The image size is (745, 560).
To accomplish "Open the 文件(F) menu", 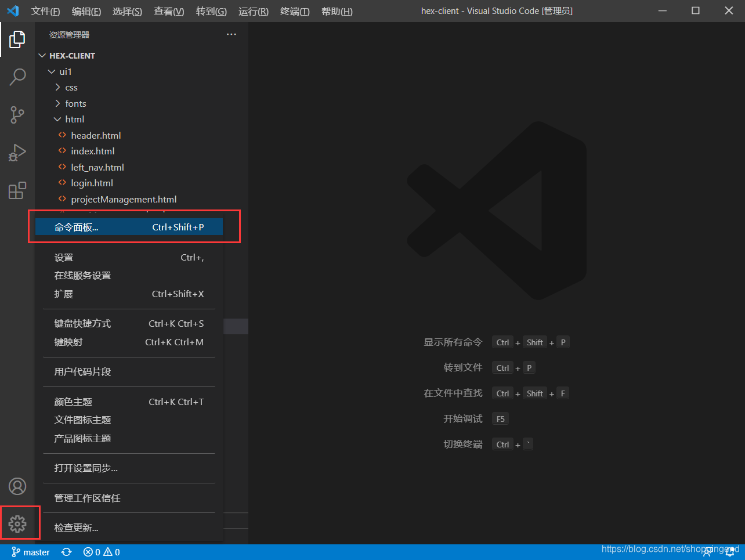I will 45,11.
